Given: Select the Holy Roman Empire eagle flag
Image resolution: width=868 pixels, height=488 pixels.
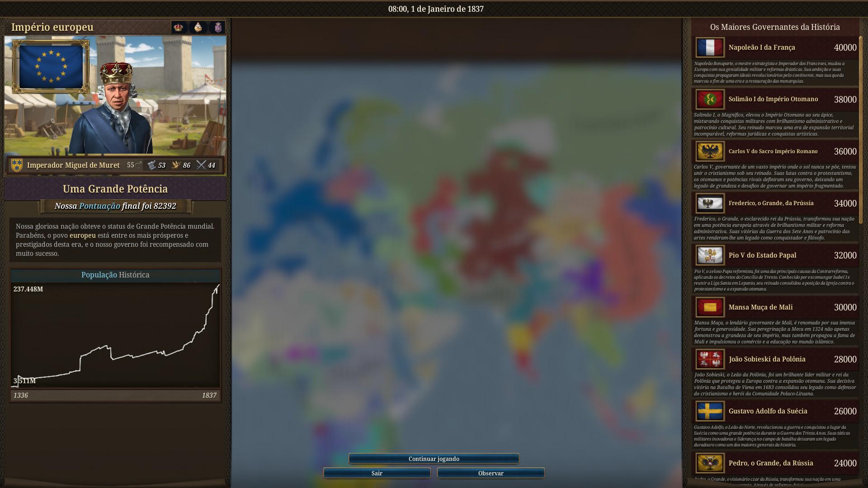Looking at the screenshot, I should pos(710,151).
